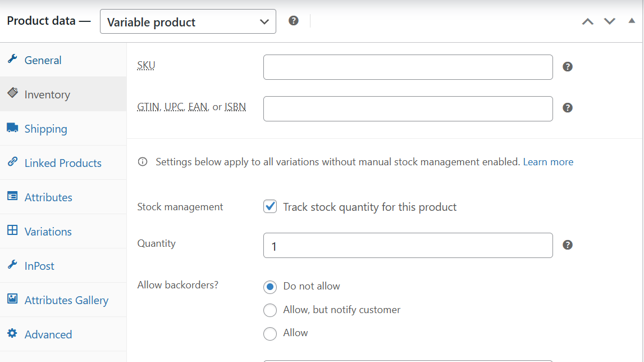
Task: Move Product data panel up
Action: [588, 21]
